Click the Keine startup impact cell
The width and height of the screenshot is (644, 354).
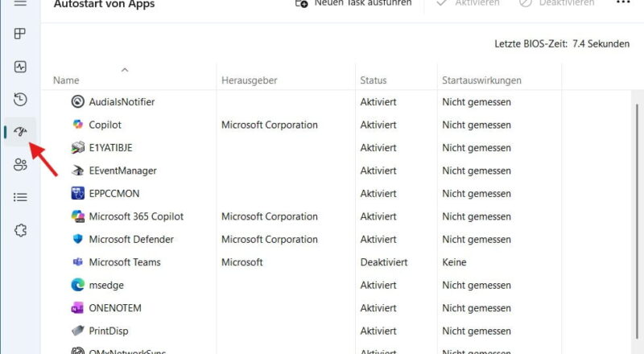454,262
